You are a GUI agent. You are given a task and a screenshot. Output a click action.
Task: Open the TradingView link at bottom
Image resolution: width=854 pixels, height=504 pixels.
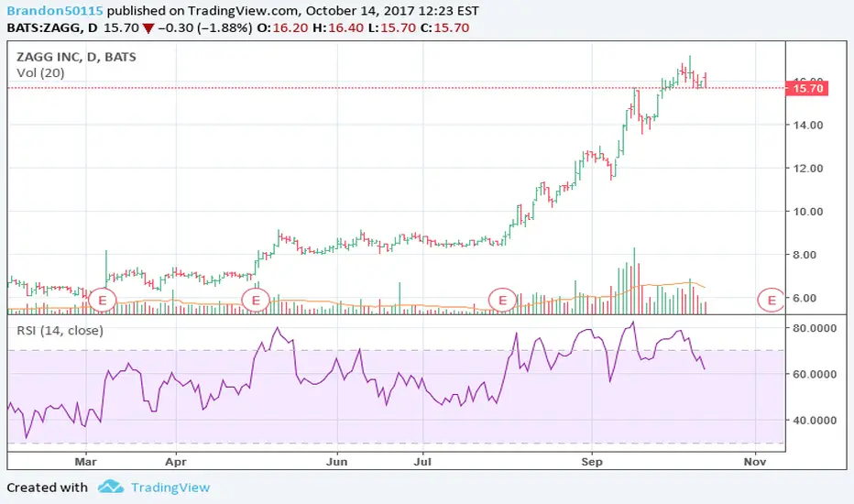(170, 488)
